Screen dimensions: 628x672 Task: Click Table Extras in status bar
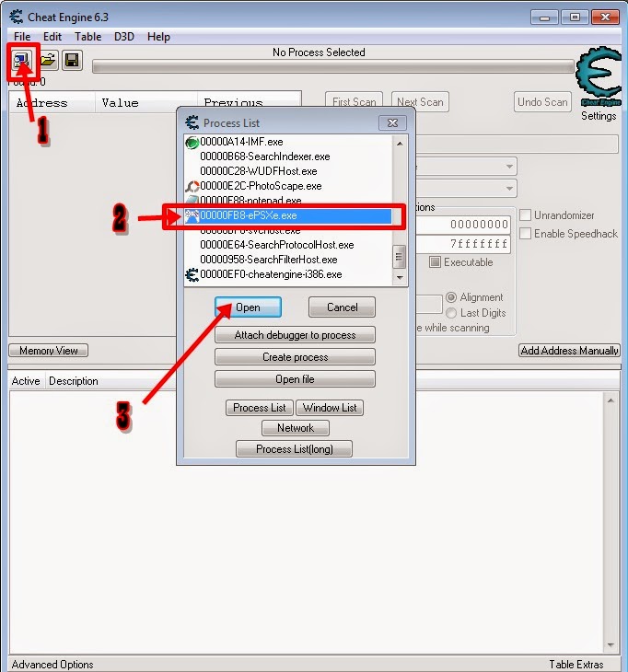(x=576, y=665)
